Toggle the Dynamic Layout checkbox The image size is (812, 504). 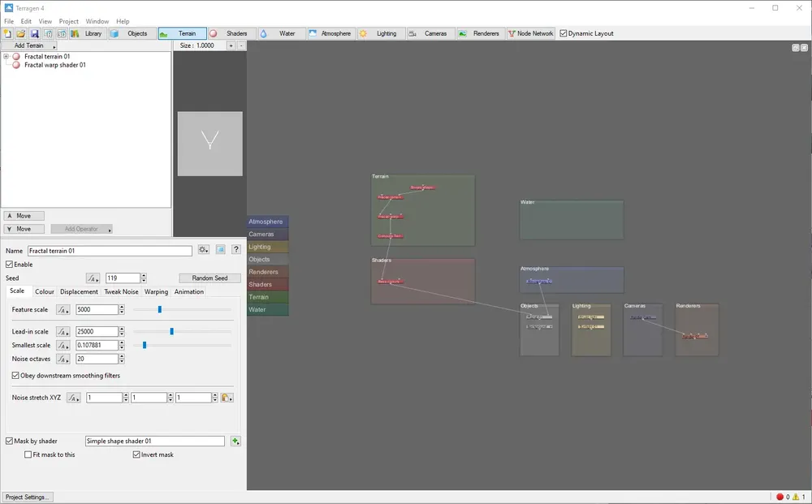point(564,33)
